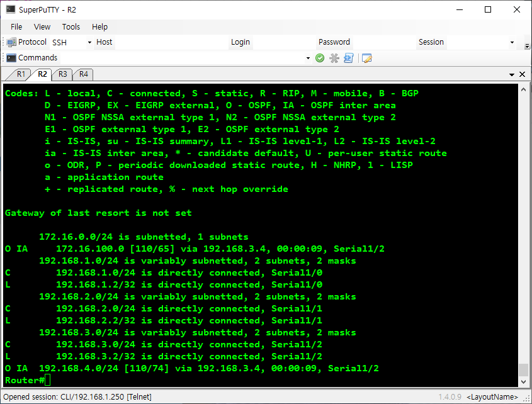
Task: Click the Protocol computer icon
Action: click(11, 42)
